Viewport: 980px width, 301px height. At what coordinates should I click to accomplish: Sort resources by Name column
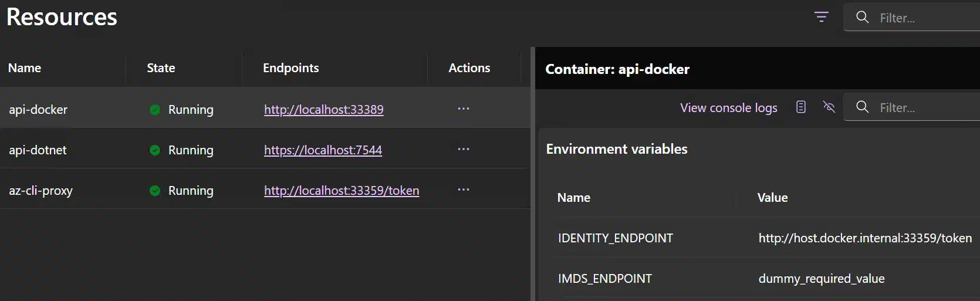click(25, 68)
